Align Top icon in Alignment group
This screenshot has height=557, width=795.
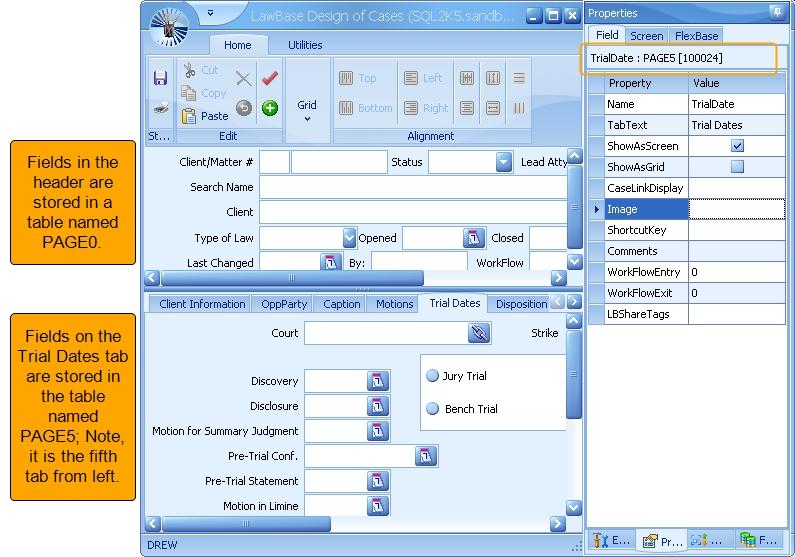click(x=346, y=78)
